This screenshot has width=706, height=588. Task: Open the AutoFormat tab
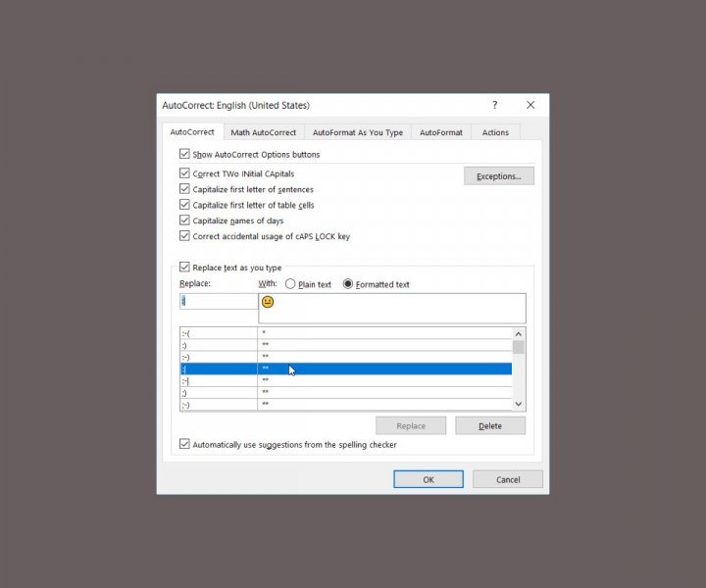point(441,132)
